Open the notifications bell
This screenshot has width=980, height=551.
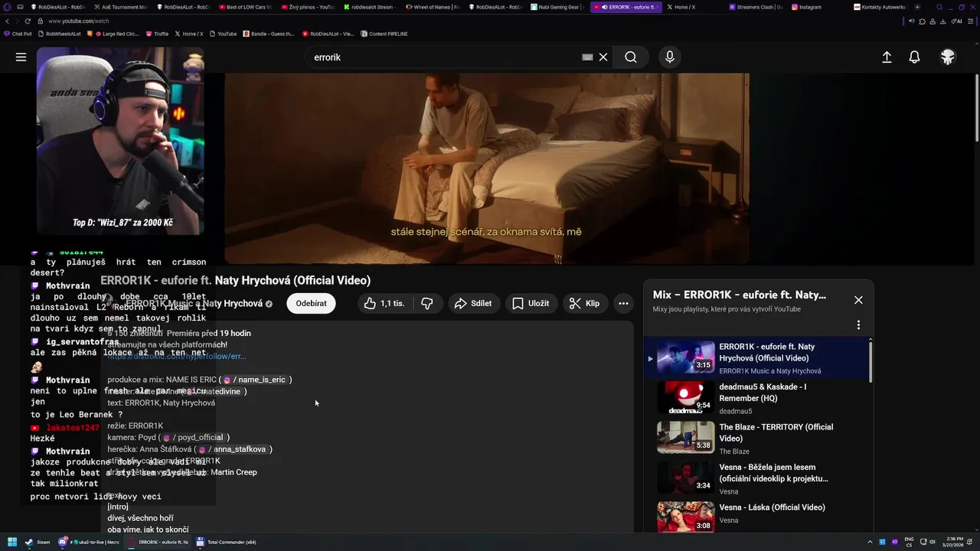click(x=914, y=57)
